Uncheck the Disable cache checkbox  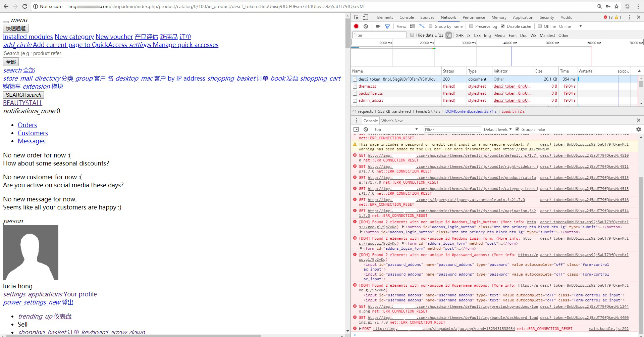502,26
